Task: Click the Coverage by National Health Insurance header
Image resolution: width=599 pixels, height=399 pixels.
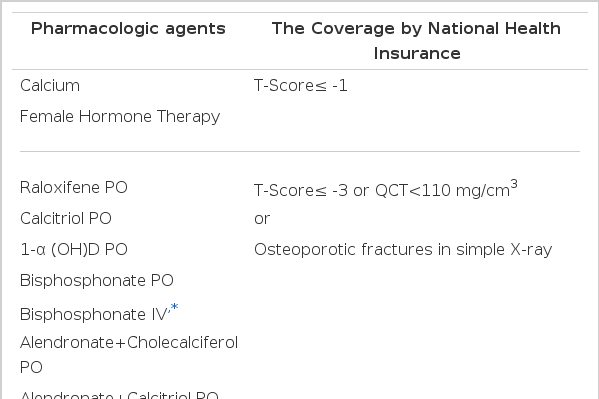Action: coord(416,41)
